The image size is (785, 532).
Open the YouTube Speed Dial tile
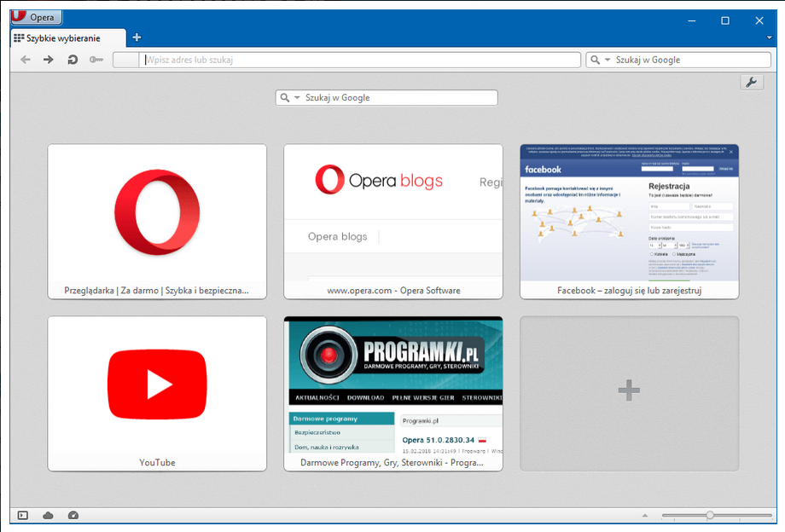157,393
